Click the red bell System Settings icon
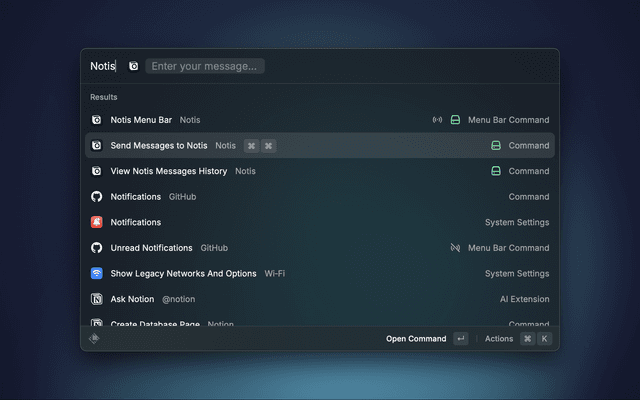This screenshot has height=400, width=640. 97,222
